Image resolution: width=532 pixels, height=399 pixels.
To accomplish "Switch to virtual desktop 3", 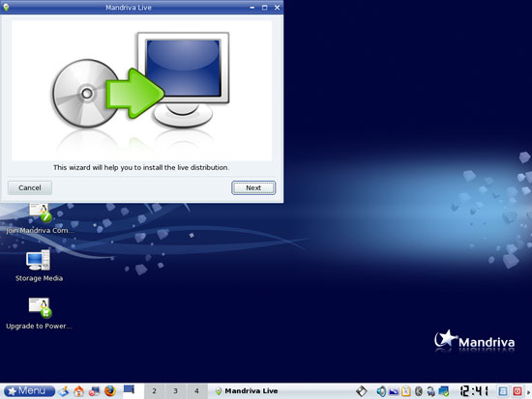I will pyautogui.click(x=175, y=391).
